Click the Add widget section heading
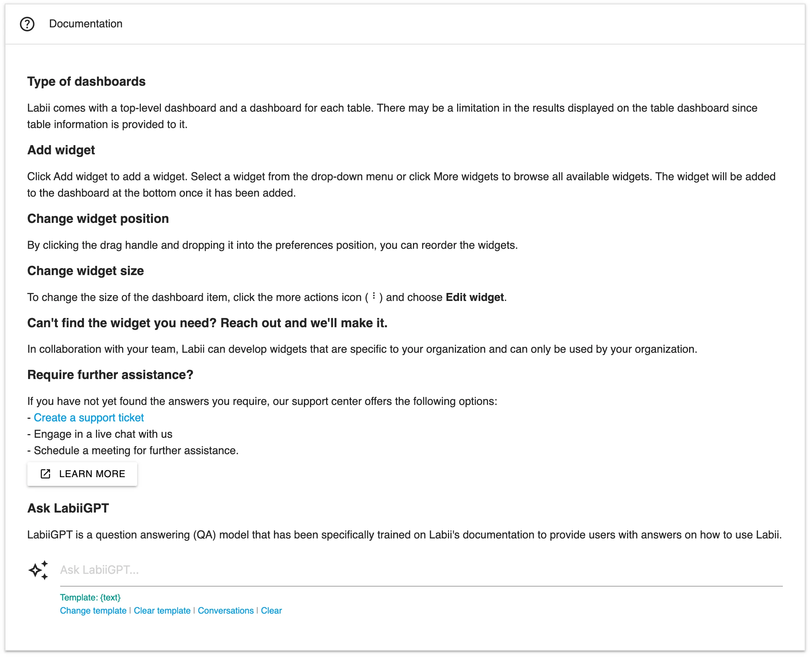The width and height of the screenshot is (812, 661). 61,150
